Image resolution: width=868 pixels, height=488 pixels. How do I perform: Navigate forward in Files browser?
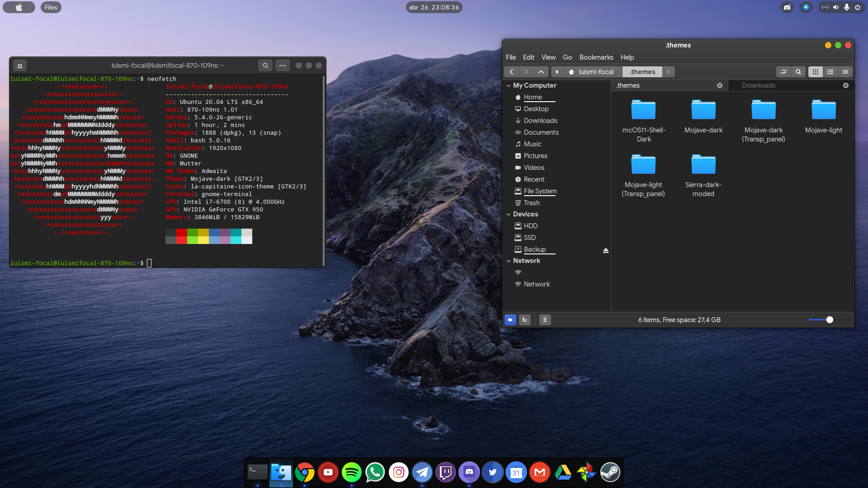526,71
